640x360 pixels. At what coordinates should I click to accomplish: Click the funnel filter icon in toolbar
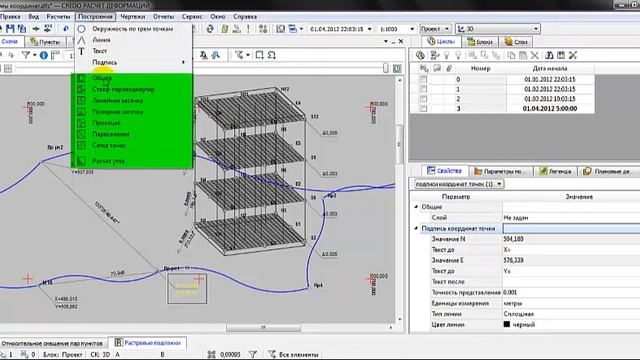26,55
